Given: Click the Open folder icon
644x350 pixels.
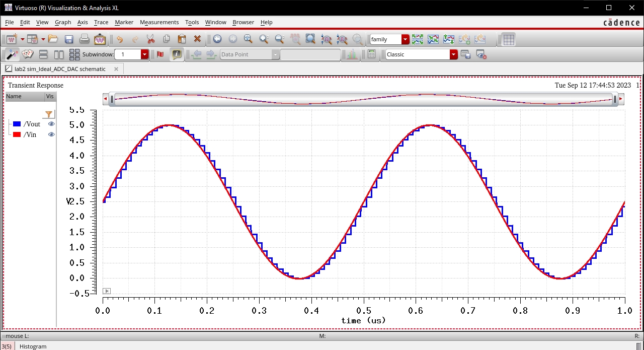Looking at the screenshot, I should click(x=53, y=39).
